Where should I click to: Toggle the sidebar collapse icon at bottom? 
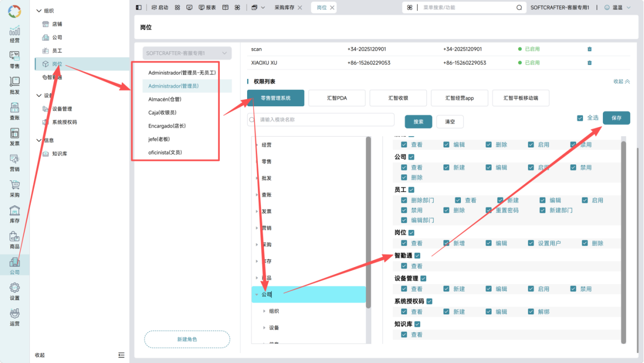click(x=122, y=355)
